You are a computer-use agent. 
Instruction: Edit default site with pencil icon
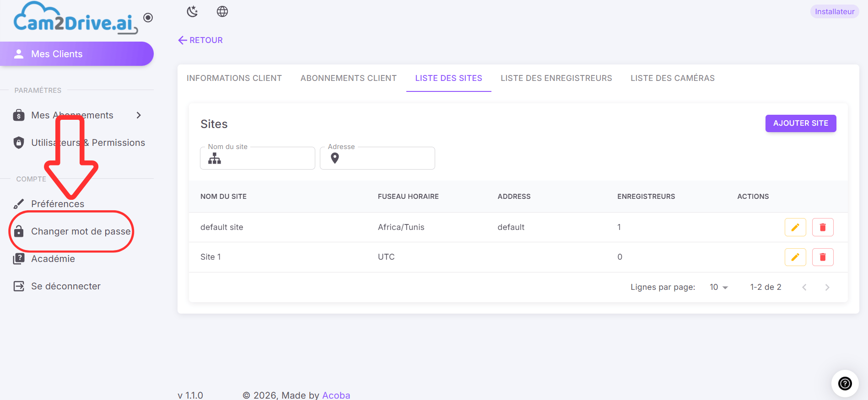[x=795, y=227]
